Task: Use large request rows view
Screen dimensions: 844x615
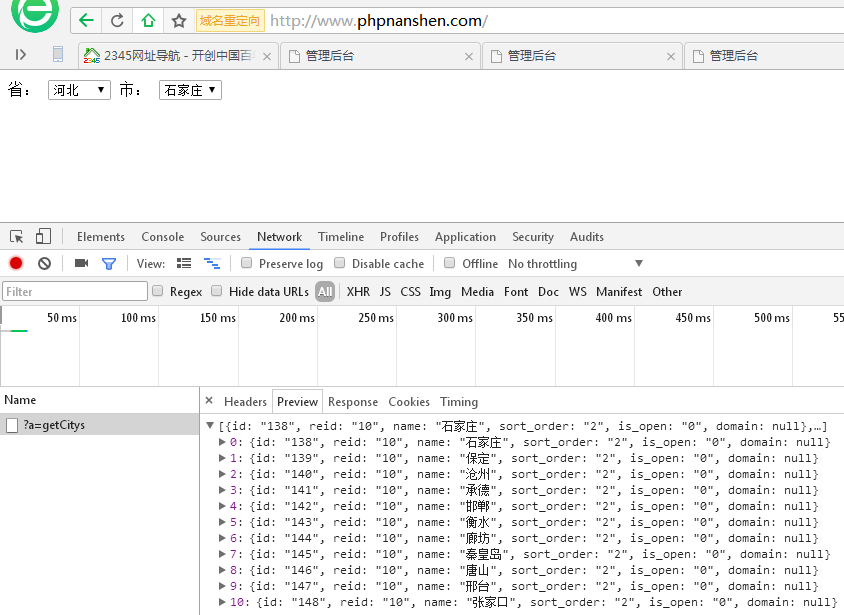Action: pos(184,263)
